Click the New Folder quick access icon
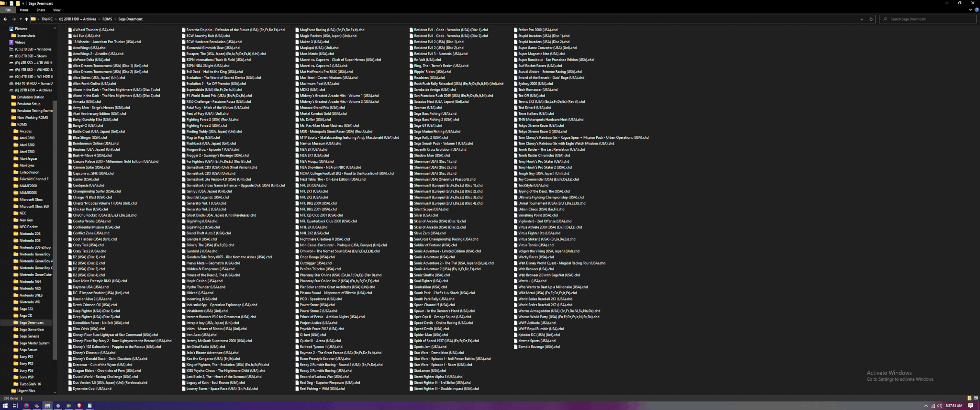This screenshot has width=980, height=410. click(18, 3)
